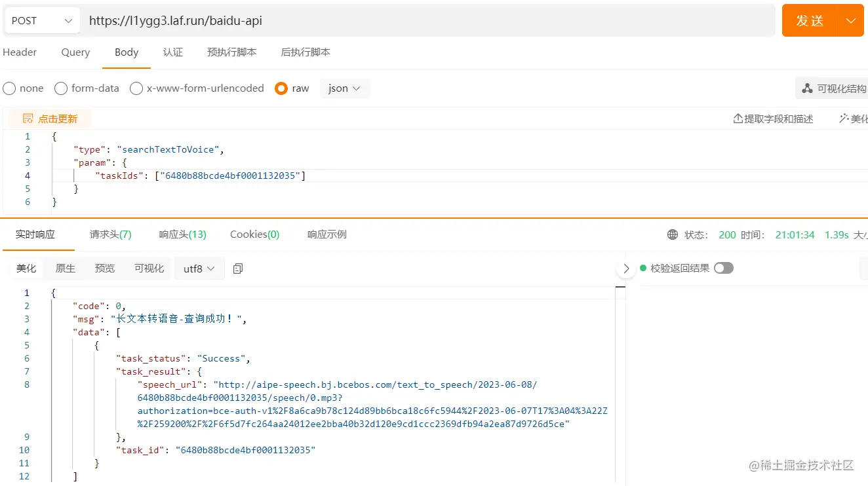Open the 后执行脚本 tab

[x=306, y=52]
